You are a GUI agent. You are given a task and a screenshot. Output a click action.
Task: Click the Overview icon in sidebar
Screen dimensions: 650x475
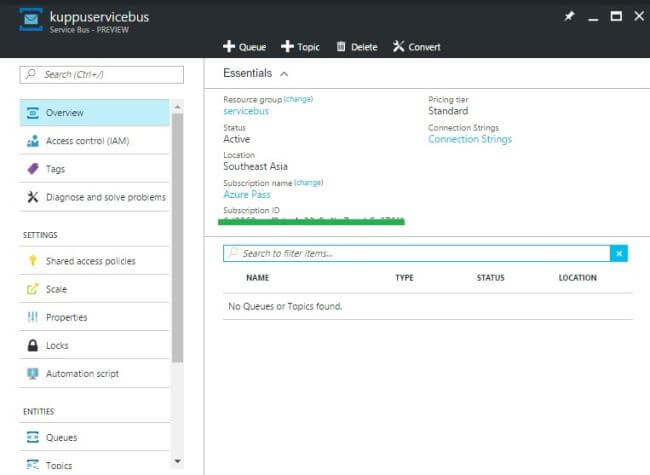33,113
